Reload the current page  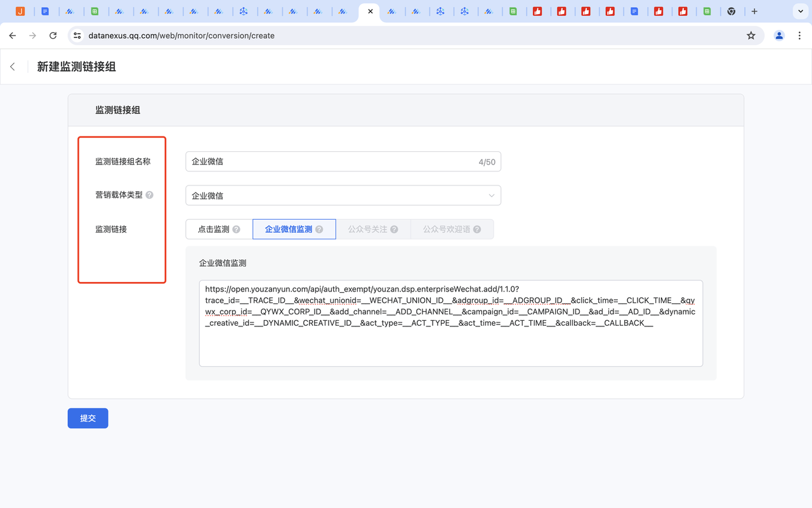(53, 36)
